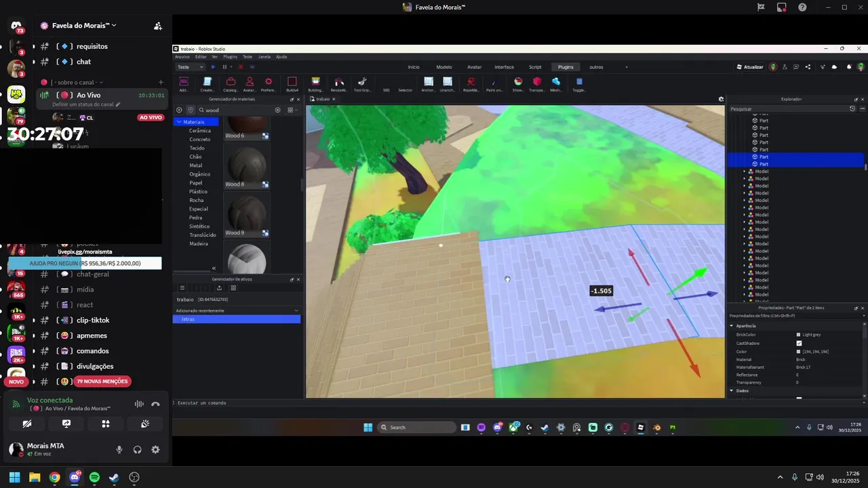Viewport: 868px width, 488px height.
Task: Open Discord user settings gear
Action: 155,449
